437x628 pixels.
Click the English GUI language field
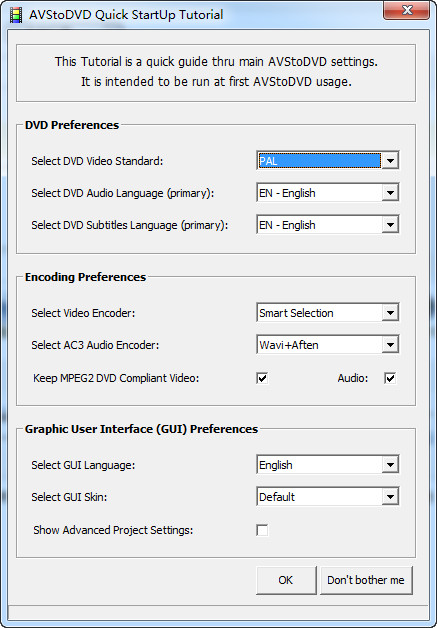[x=319, y=465]
